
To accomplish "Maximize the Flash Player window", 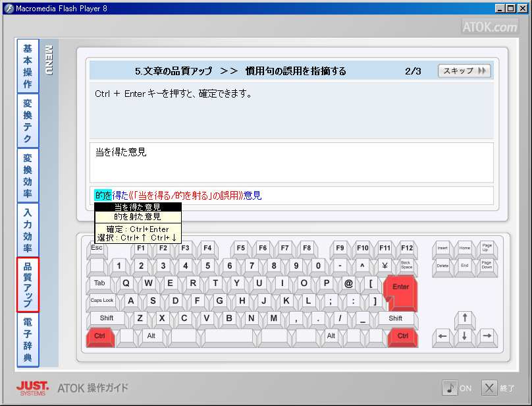I will point(511,9).
